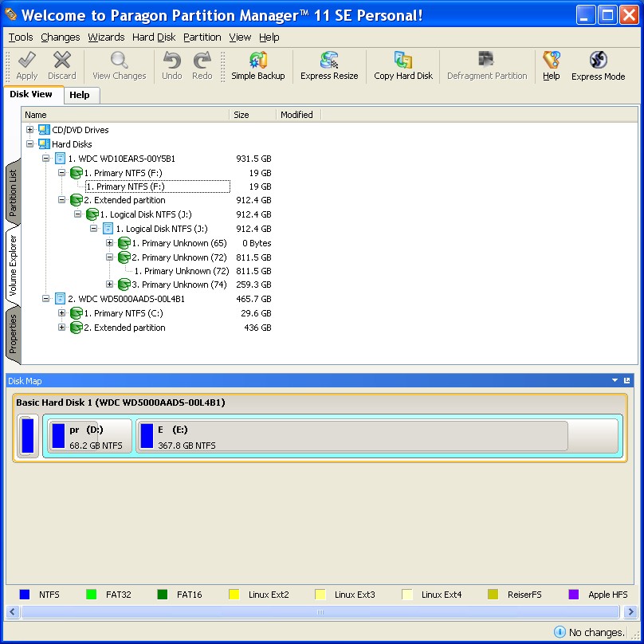
Task: Click the horizontal scrollbar left arrow
Action: 12,612
